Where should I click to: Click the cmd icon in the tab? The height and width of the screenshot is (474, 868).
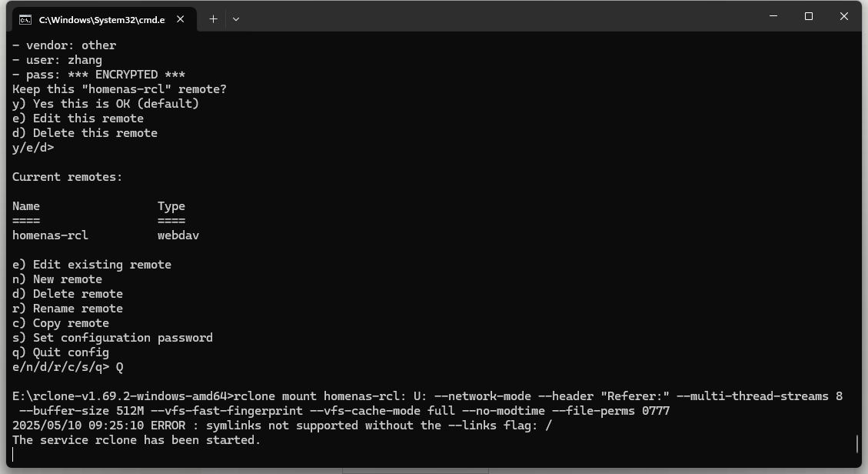25,20
